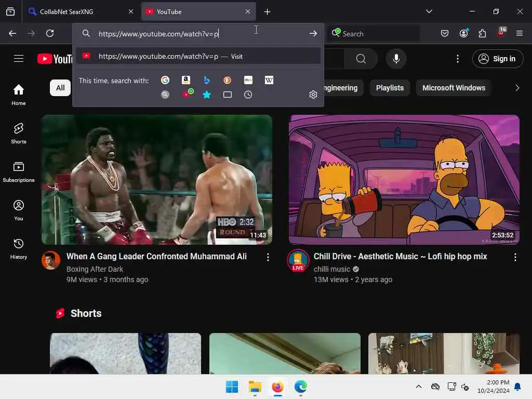Open Shorts in the sidebar
Image resolution: width=532 pixels, height=399 pixels.
[19, 134]
